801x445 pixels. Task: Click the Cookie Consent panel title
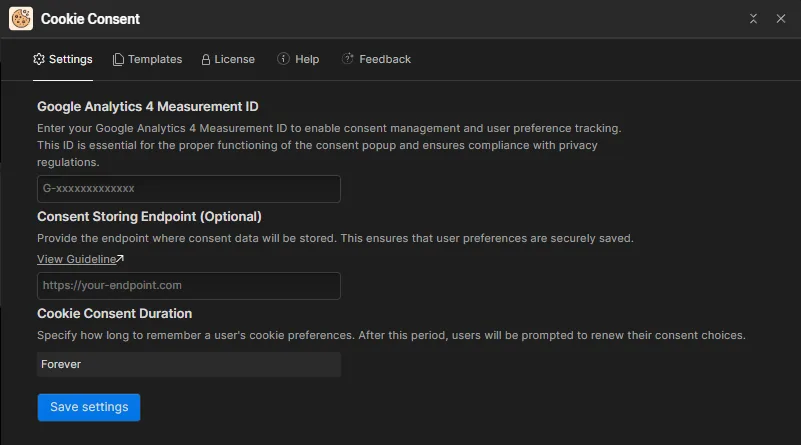[x=90, y=19]
